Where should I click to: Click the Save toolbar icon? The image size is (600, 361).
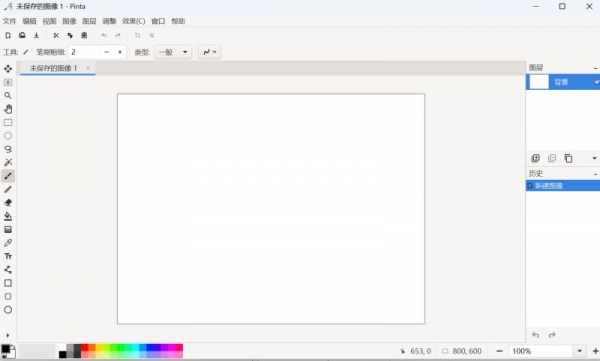[36, 35]
